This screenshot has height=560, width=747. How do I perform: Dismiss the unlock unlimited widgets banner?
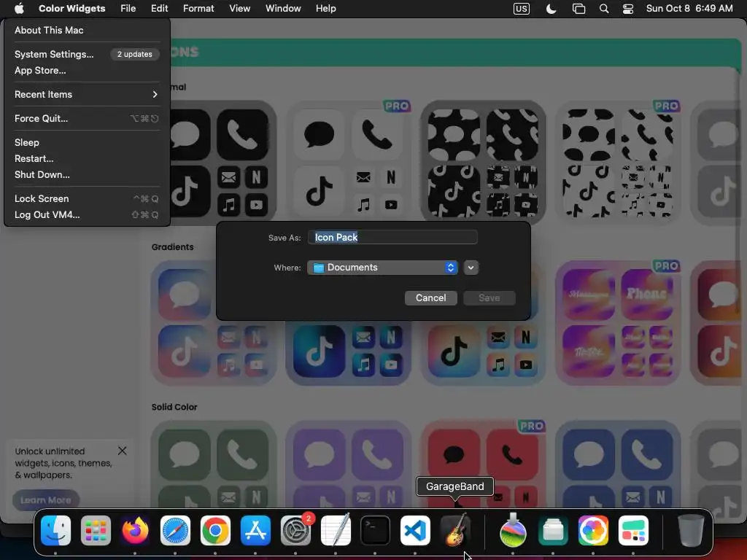(x=122, y=451)
